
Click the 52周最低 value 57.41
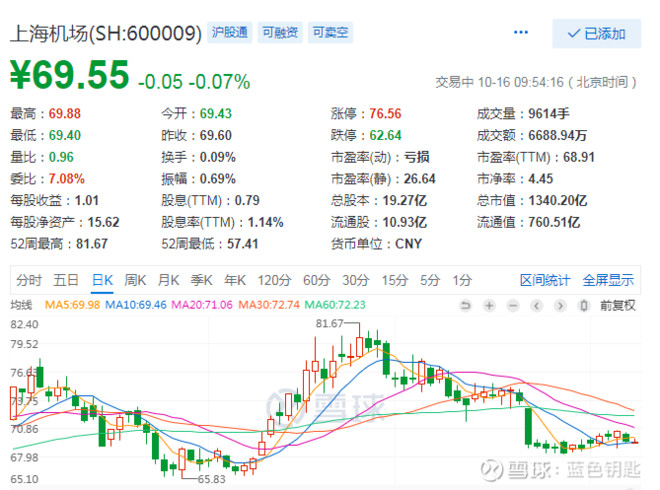(243, 244)
